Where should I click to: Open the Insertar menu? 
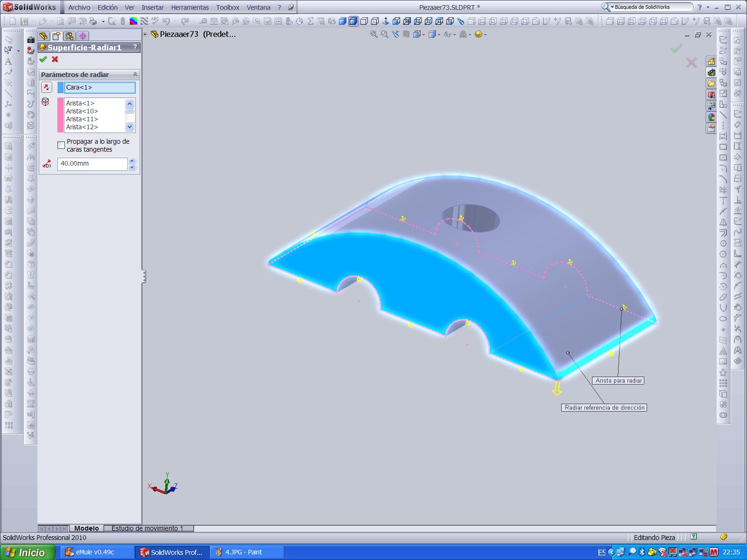(153, 7)
